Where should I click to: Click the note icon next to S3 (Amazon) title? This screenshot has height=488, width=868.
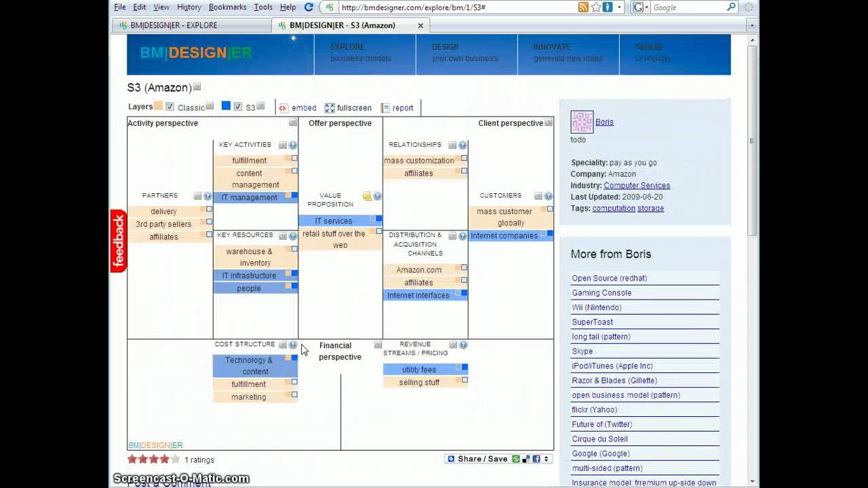(197, 87)
